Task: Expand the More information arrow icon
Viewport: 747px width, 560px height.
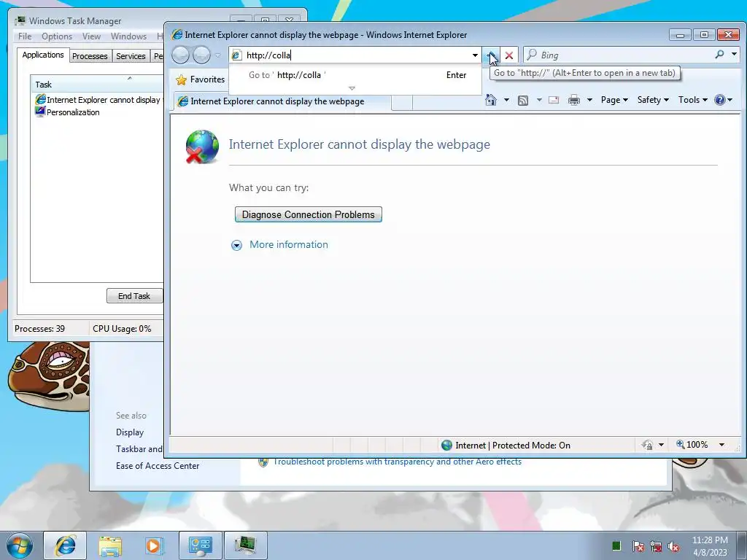Action: click(236, 245)
